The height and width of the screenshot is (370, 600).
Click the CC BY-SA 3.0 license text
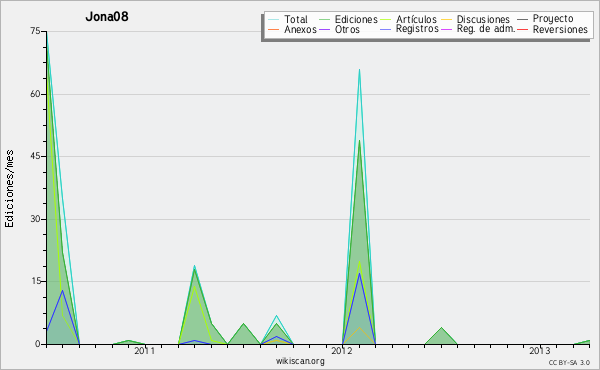point(569,362)
